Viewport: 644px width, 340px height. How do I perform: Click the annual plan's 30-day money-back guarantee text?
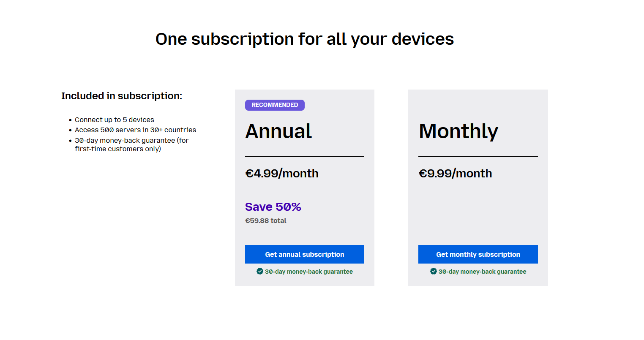pyautogui.click(x=309, y=272)
